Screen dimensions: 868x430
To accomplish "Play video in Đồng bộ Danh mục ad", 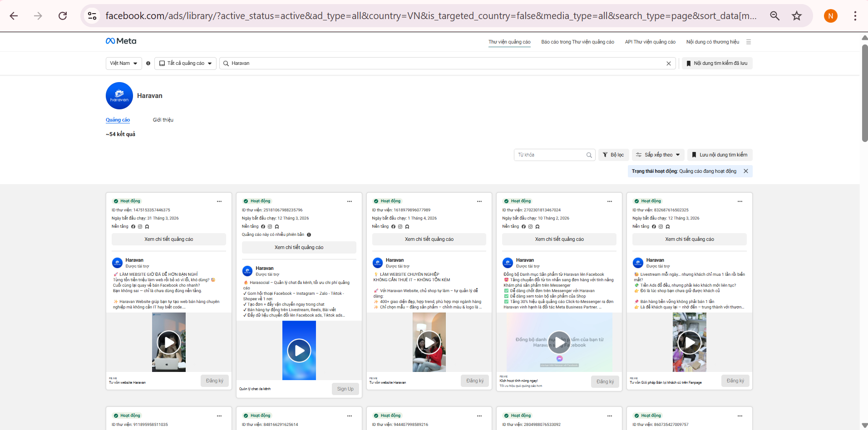I will pyautogui.click(x=559, y=342).
